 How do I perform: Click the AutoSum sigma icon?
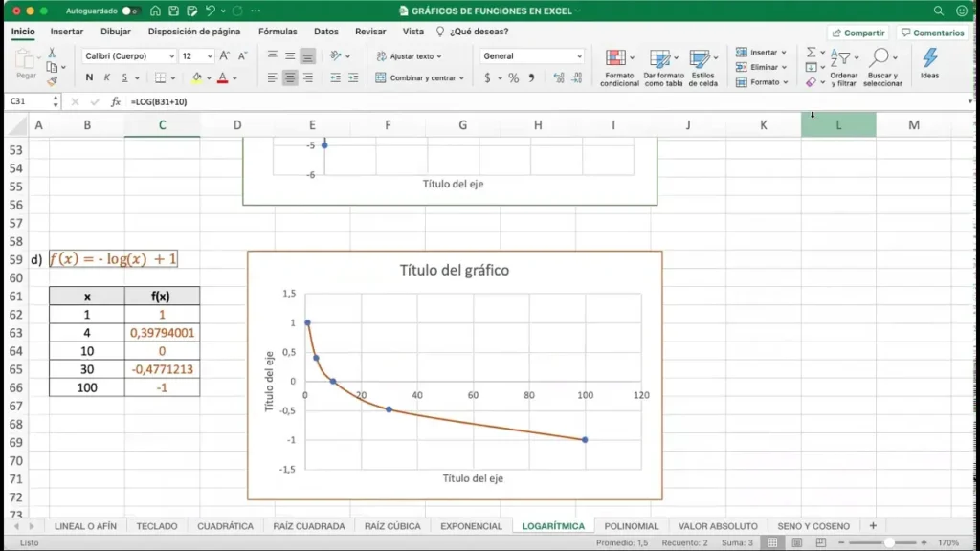click(811, 53)
